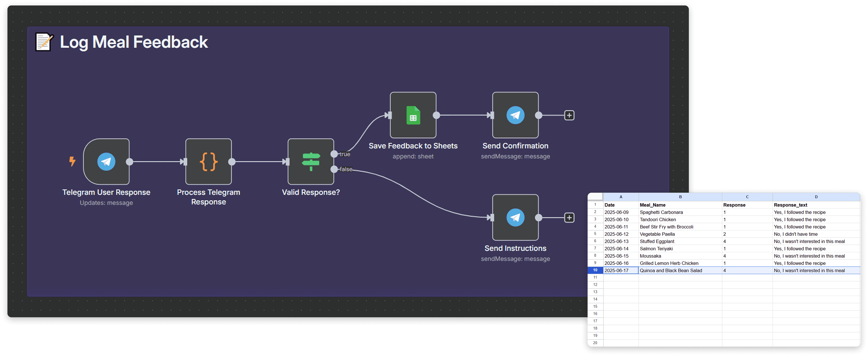This screenshot has width=868, height=356.
Task: Click the plus button after Send Instructions
Action: [x=569, y=218]
